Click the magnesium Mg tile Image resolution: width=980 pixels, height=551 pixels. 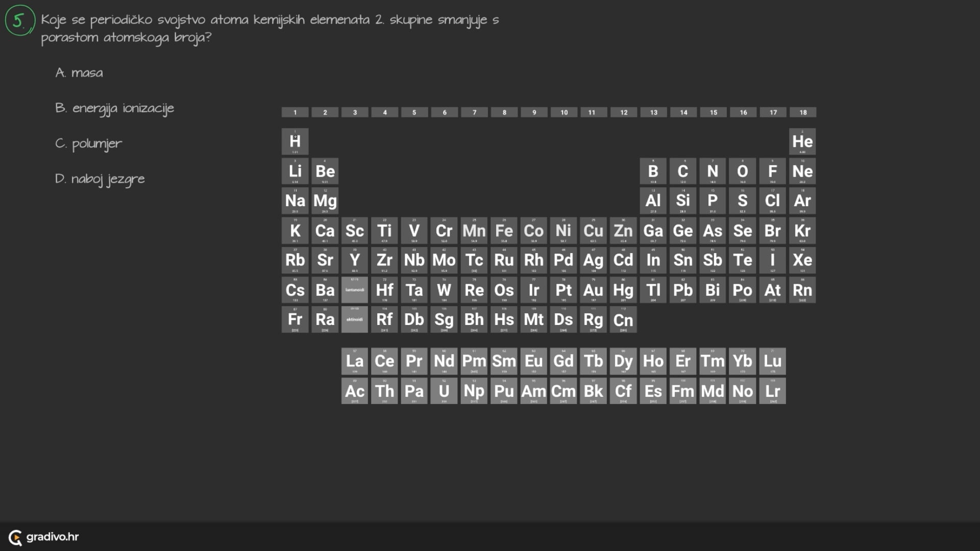click(325, 201)
